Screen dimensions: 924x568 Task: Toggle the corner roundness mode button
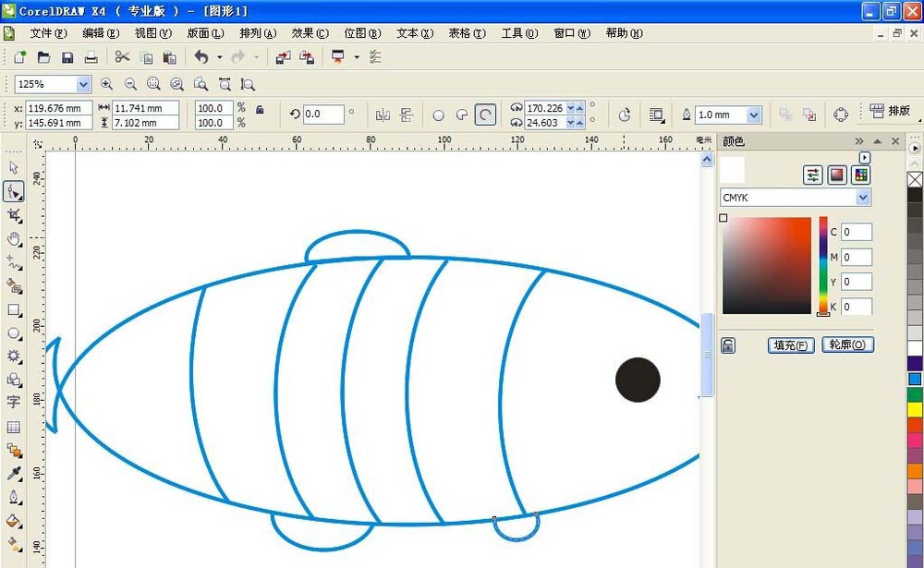[x=486, y=114]
